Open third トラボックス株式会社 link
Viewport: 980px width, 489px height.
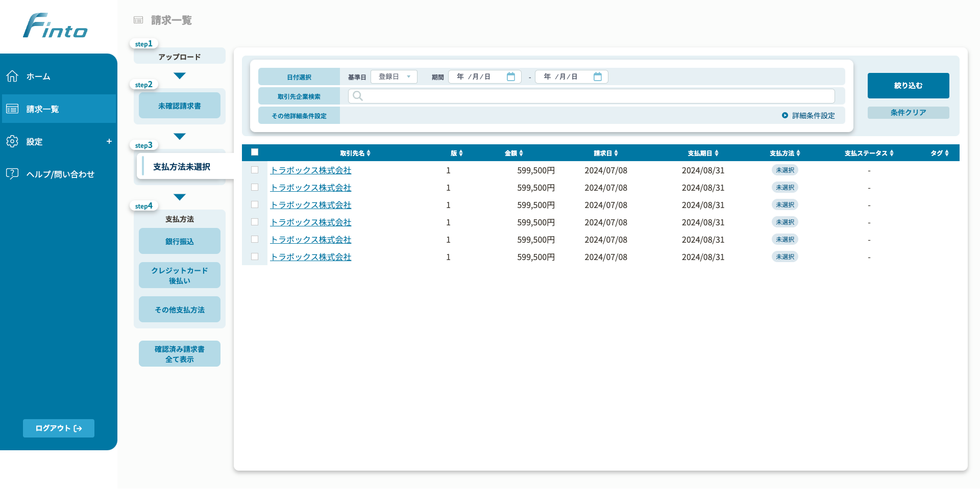point(311,205)
